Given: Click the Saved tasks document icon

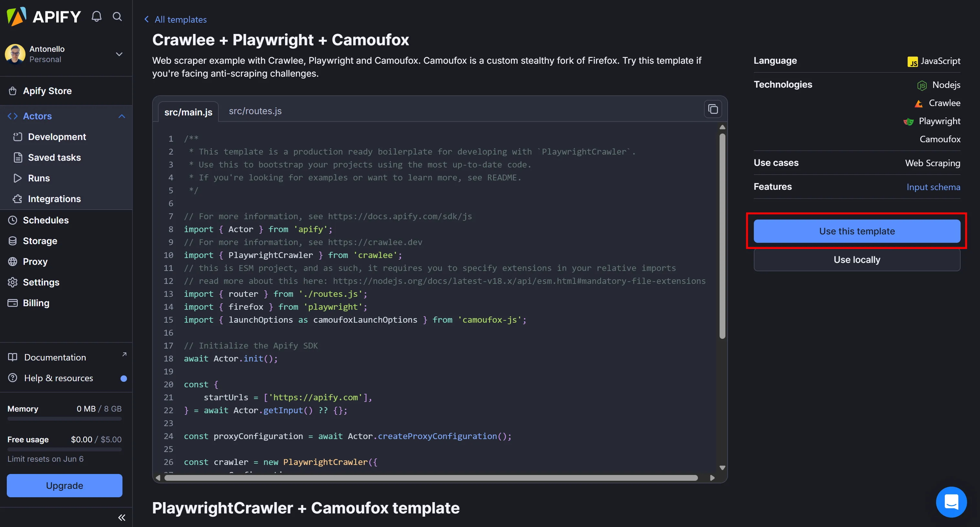Looking at the screenshot, I should coord(17,157).
